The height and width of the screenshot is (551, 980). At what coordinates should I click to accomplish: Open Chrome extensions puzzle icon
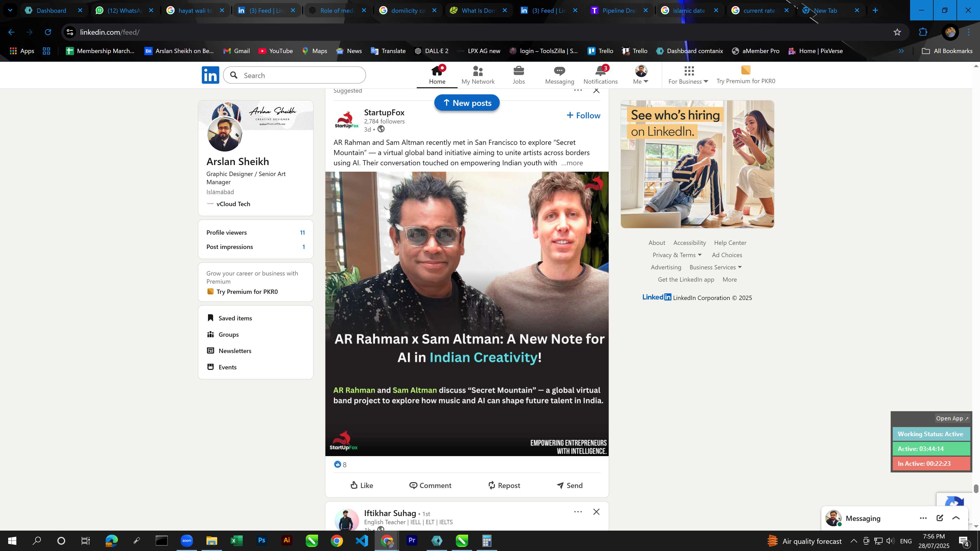click(x=923, y=32)
